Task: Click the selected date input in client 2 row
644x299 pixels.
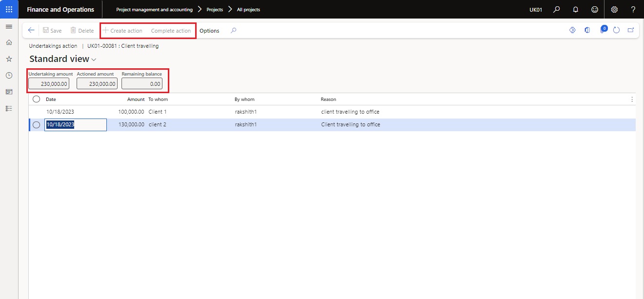Action: (x=76, y=125)
